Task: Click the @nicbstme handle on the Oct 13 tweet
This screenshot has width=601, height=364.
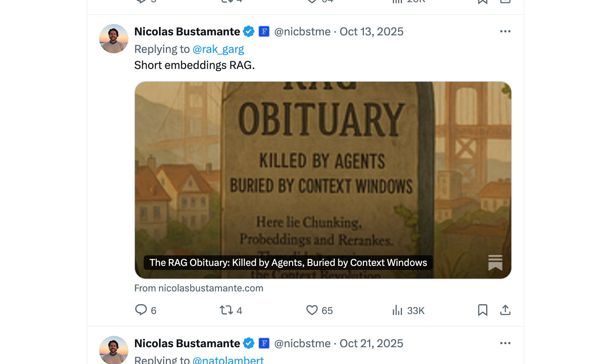Action: pyautogui.click(x=302, y=31)
